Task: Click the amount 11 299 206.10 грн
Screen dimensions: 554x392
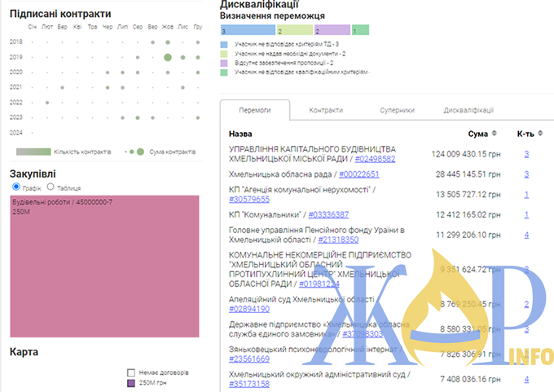Action: [468, 235]
